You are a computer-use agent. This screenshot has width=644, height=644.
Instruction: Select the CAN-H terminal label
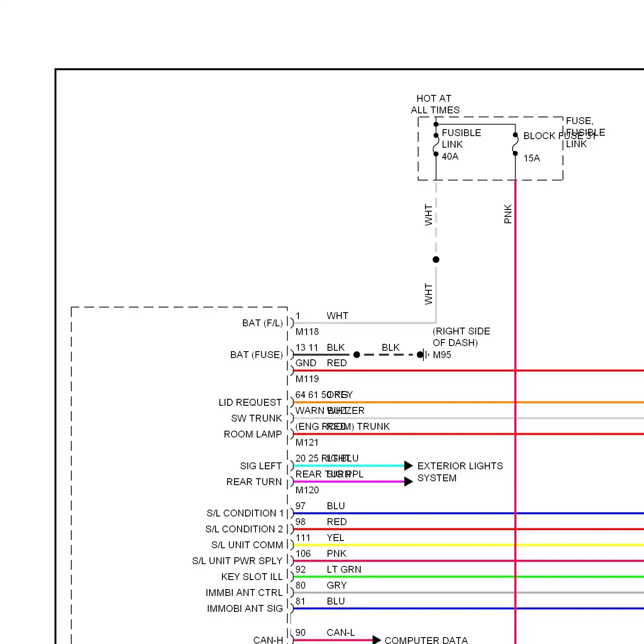click(x=268, y=640)
